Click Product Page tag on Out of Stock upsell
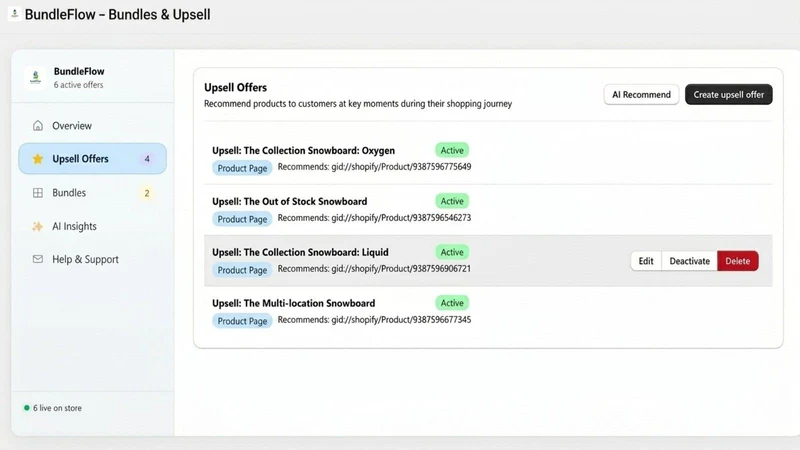The image size is (800, 450). 242,219
